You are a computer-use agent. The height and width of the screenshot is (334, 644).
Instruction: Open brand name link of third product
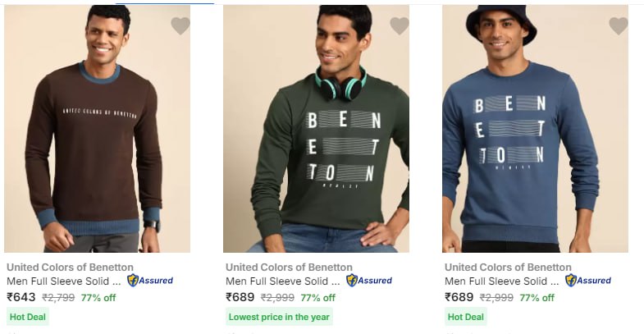coord(508,267)
